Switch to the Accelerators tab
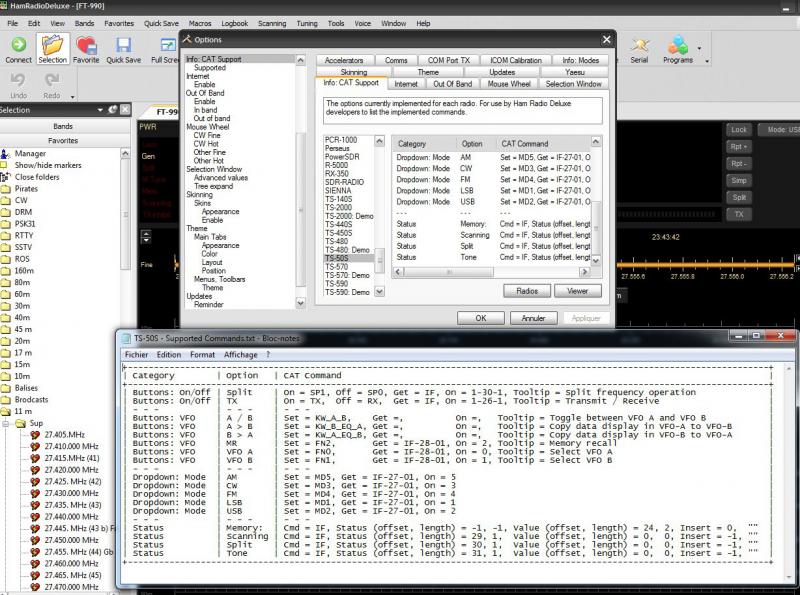This screenshot has width=800, height=595. click(344, 60)
